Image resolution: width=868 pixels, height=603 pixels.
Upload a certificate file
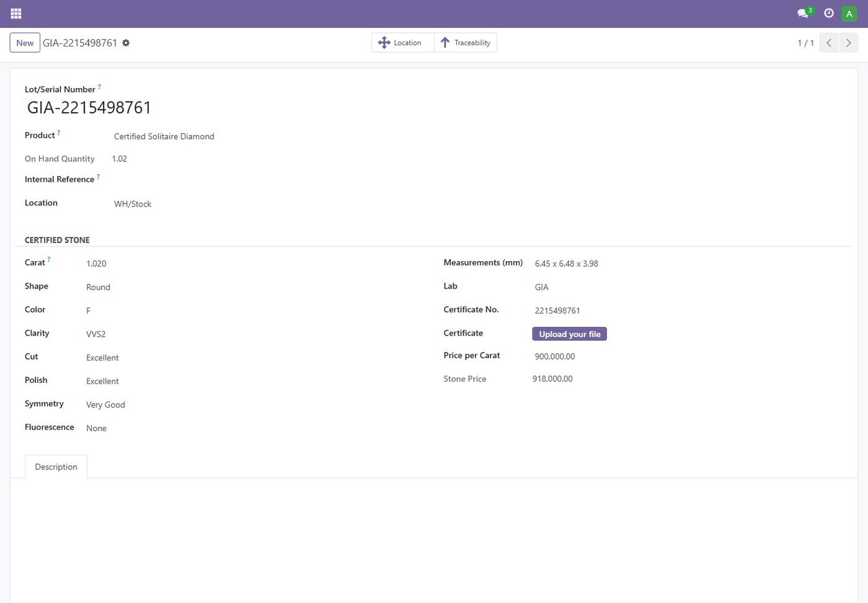[x=570, y=334]
